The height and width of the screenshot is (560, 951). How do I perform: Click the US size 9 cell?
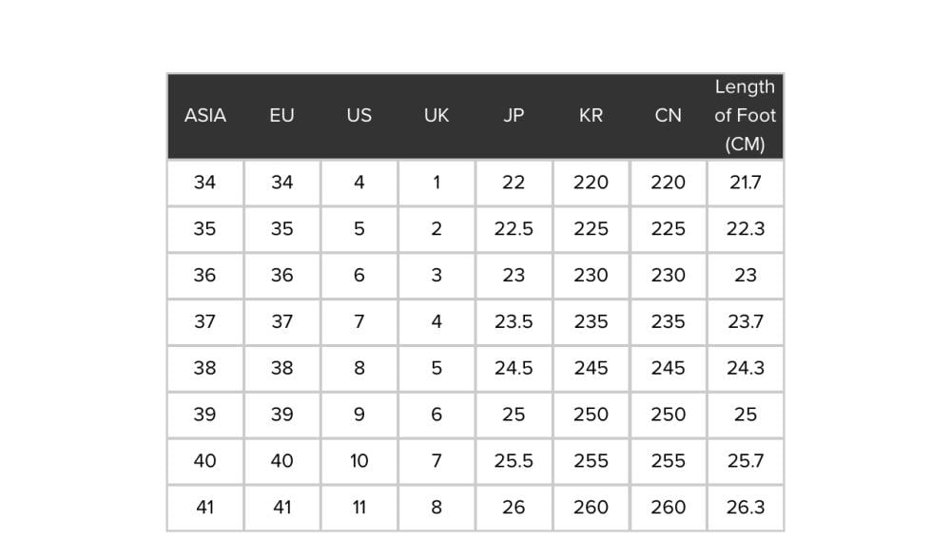click(359, 415)
